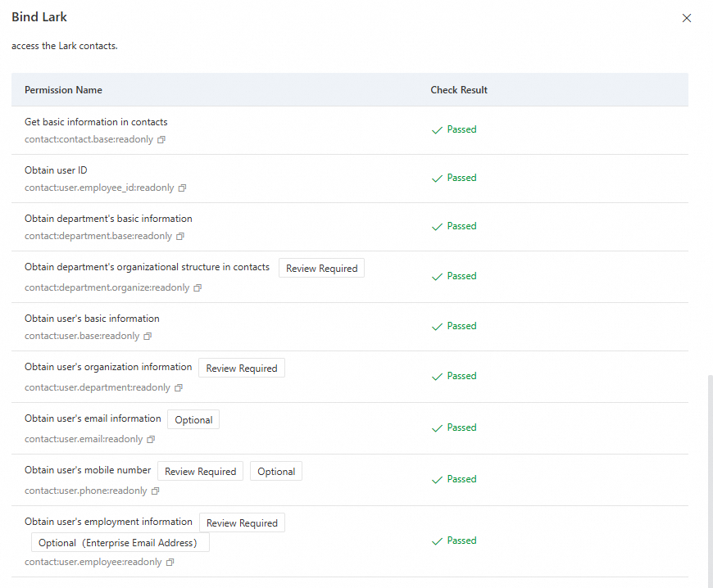Copy contact:user.employee:readonly permission code
This screenshot has width=713, height=588.
170,562
